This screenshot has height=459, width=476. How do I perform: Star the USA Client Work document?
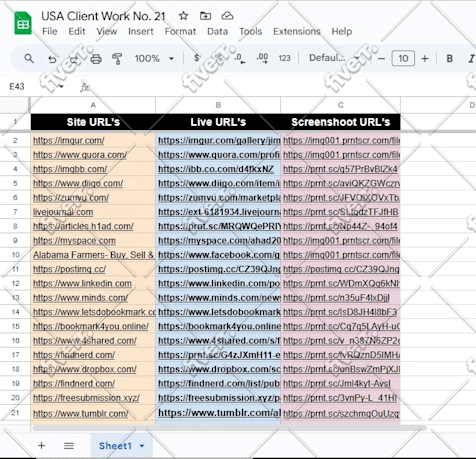point(183,16)
